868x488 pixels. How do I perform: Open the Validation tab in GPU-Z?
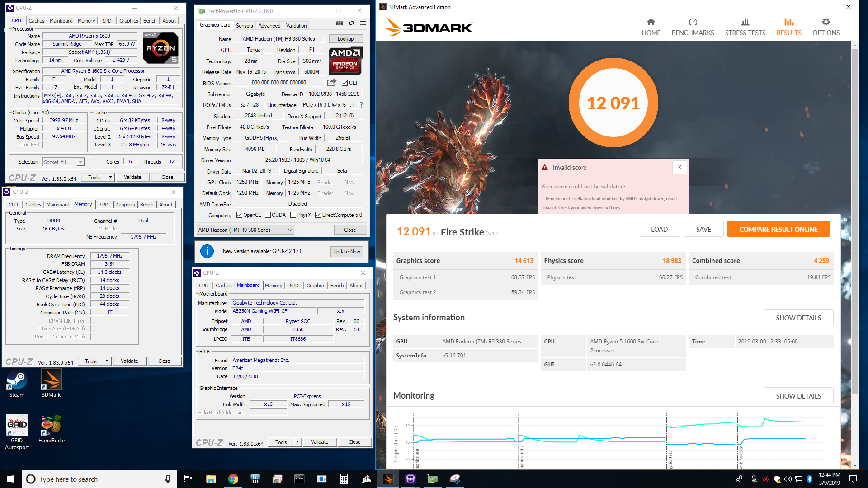296,26
